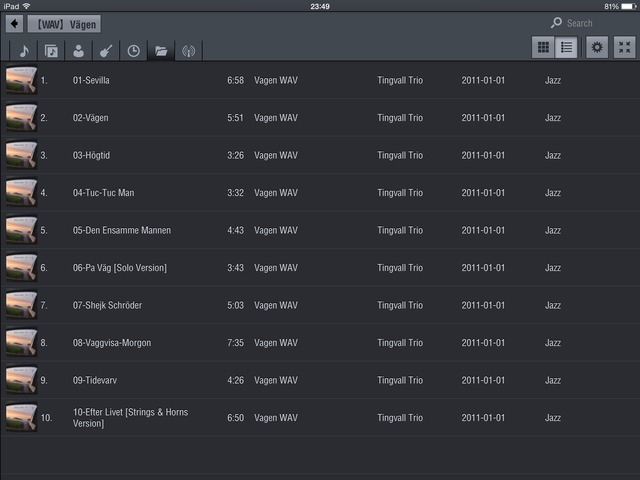Play 10-Efter Livet Strings & Horns Version

[x=130, y=417]
